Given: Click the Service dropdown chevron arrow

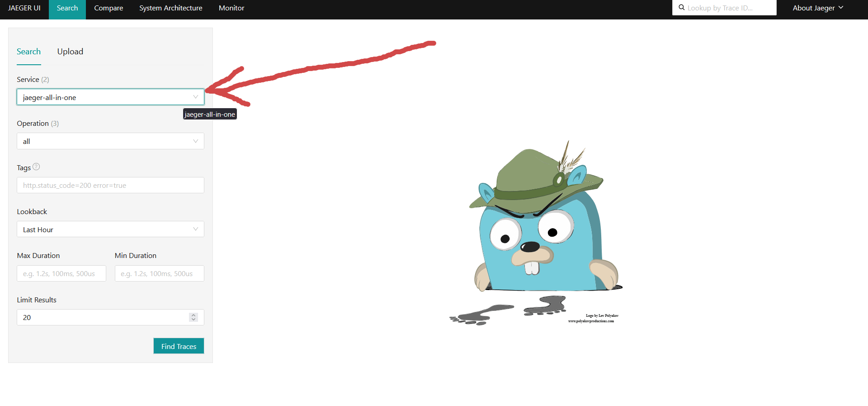Looking at the screenshot, I should (196, 97).
